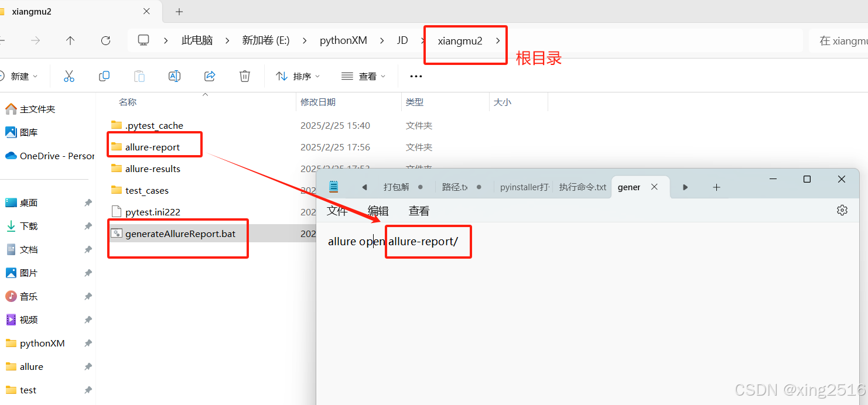Click in the Explorer search box

click(x=839, y=40)
